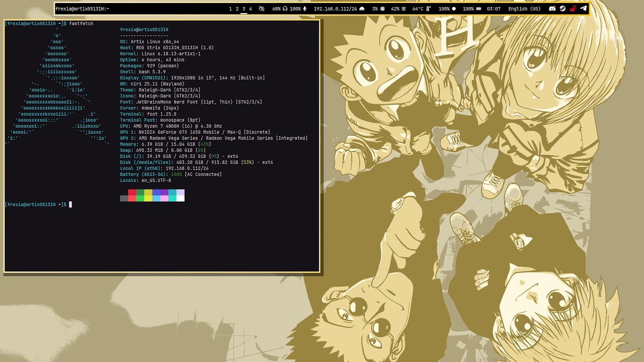Open the Steam tray icon
This screenshot has width=644, height=362.
pyautogui.click(x=562, y=9)
